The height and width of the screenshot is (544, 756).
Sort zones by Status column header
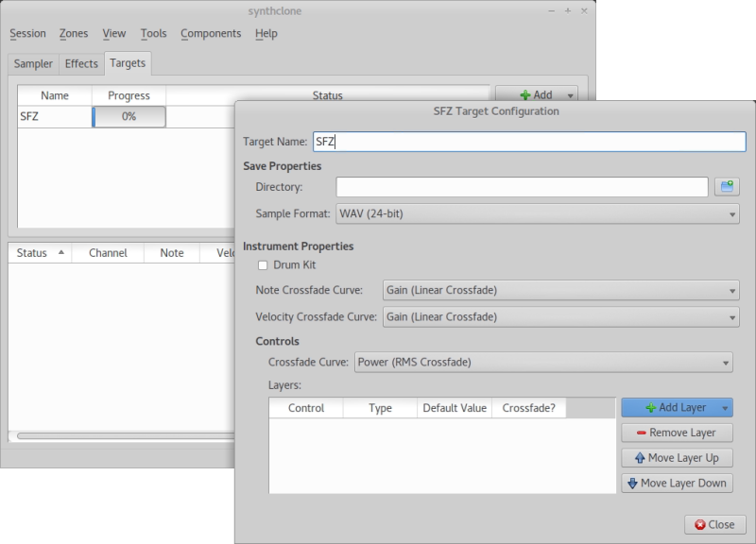point(40,253)
